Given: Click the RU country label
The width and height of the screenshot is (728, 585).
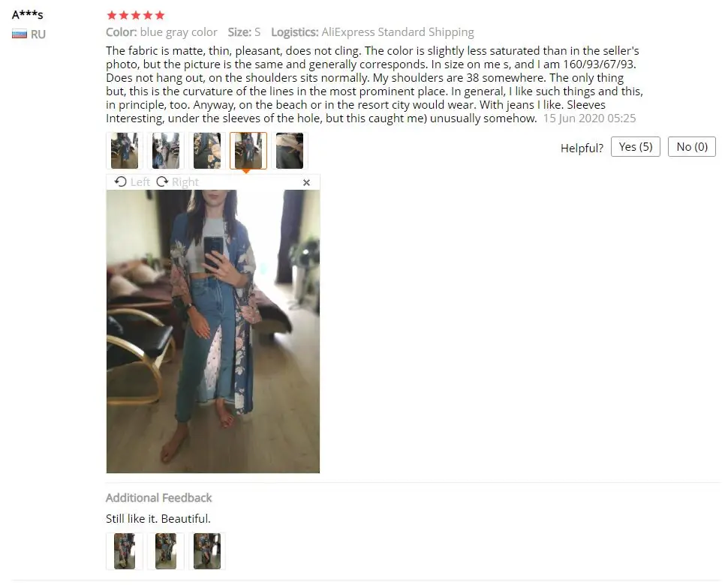Looking at the screenshot, I should (38, 34).
